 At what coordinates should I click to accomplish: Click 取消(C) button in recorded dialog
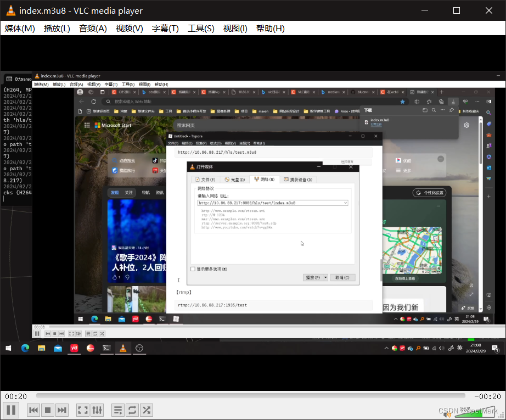tap(342, 278)
